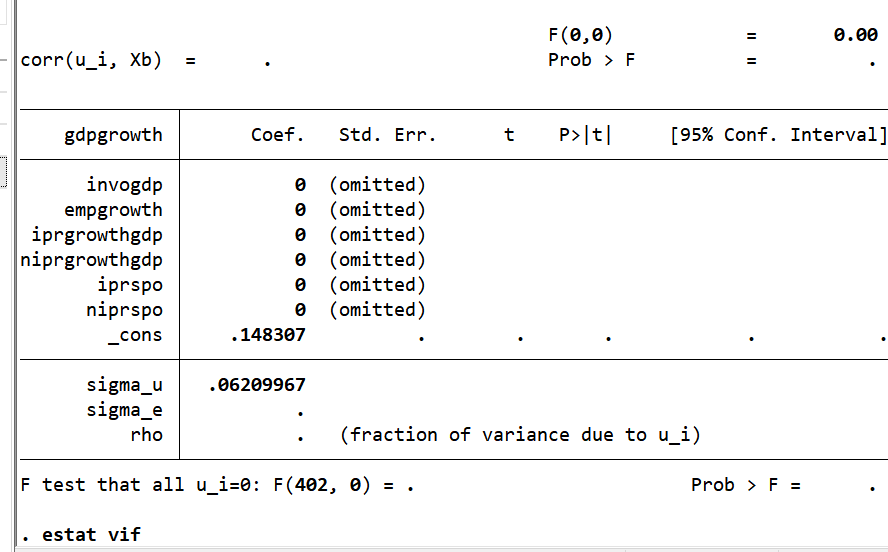Click the Std. Err. column header
This screenshot has width=888, height=552.
coord(387,135)
